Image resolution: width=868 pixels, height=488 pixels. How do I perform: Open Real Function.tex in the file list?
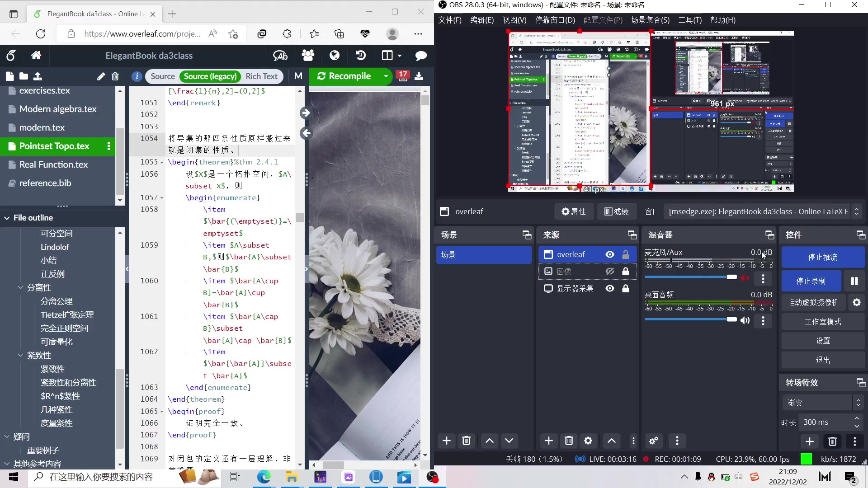[53, 164]
